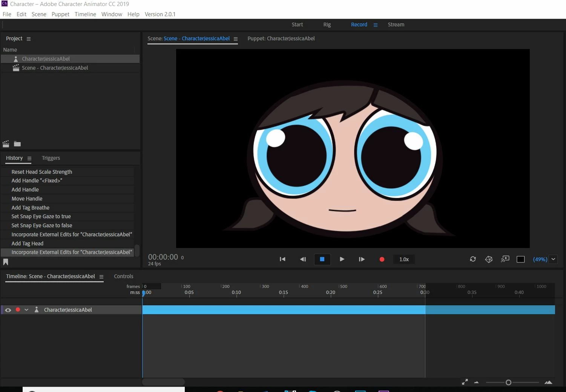
Task: Select history item 'Add Tag Breathe'
Action: click(67, 208)
